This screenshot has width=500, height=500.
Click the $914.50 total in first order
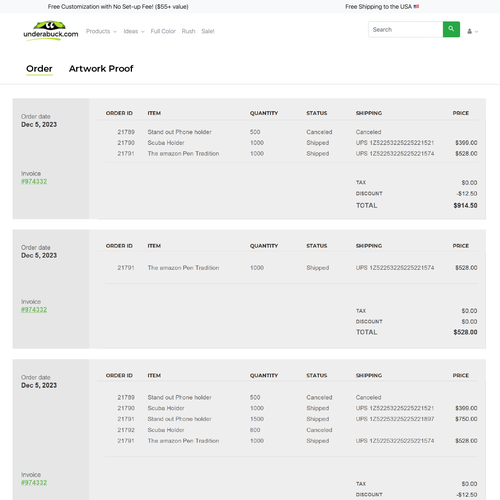(x=465, y=206)
